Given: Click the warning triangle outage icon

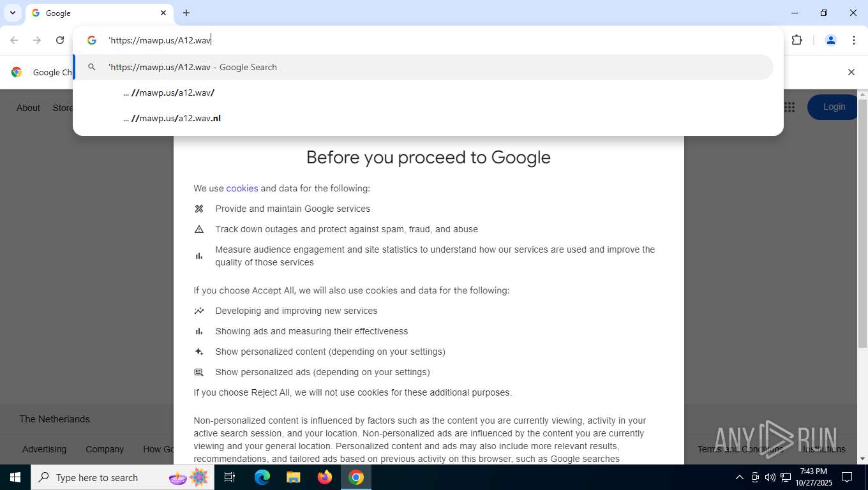Looking at the screenshot, I should (x=199, y=229).
